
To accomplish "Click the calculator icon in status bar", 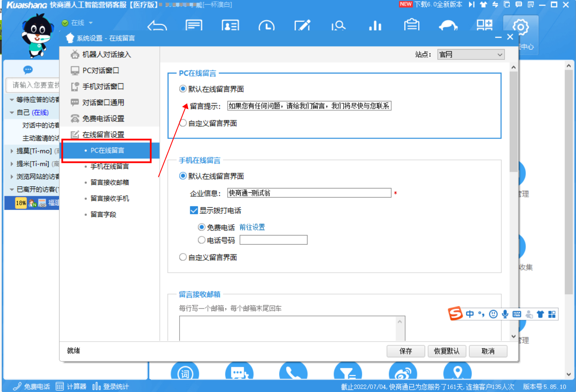I will pyautogui.click(x=71, y=386).
